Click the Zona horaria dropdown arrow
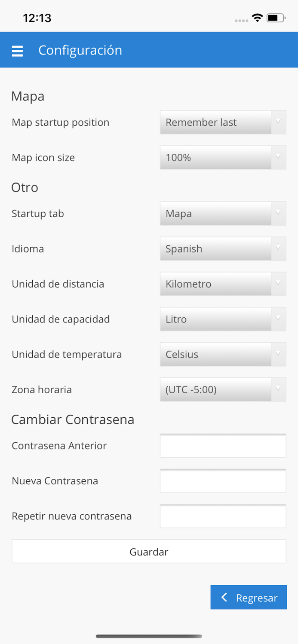Image resolution: width=298 pixels, height=644 pixels. point(279,389)
